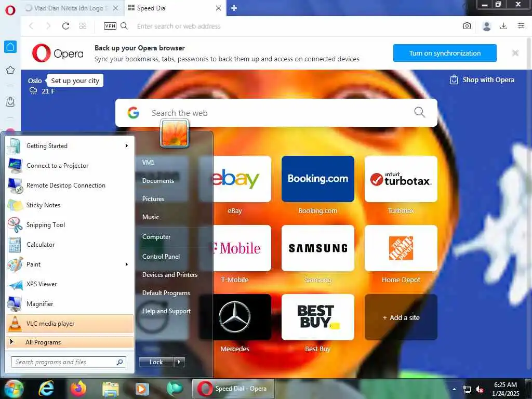This screenshot has width=532, height=399.
Task: Launch Sticky Notes
Action: [x=70, y=205]
